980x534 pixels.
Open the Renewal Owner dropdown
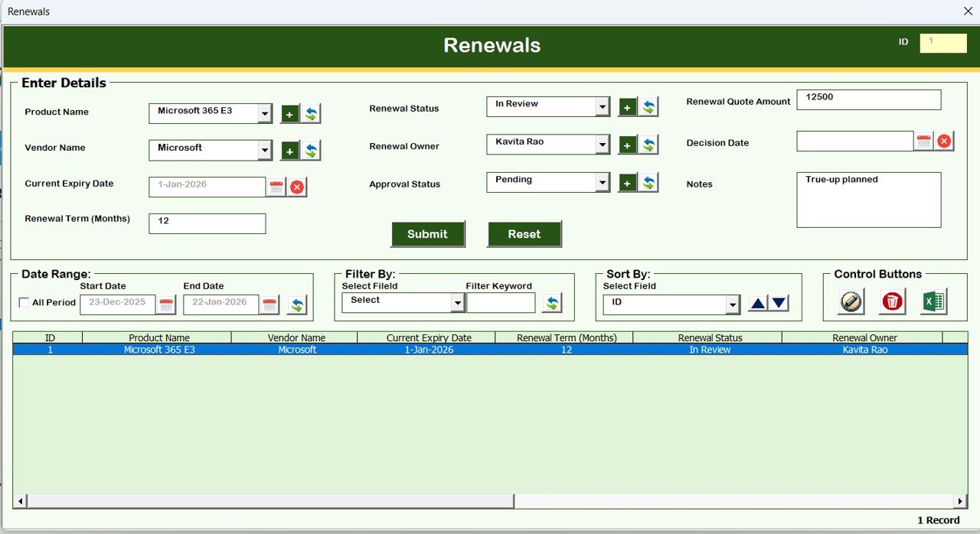[x=603, y=144]
